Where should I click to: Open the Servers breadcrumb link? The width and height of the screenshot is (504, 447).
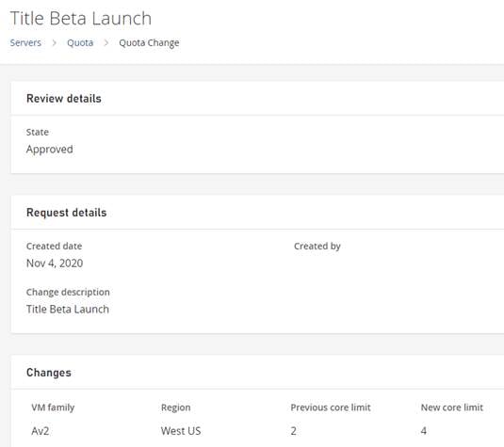tap(25, 42)
